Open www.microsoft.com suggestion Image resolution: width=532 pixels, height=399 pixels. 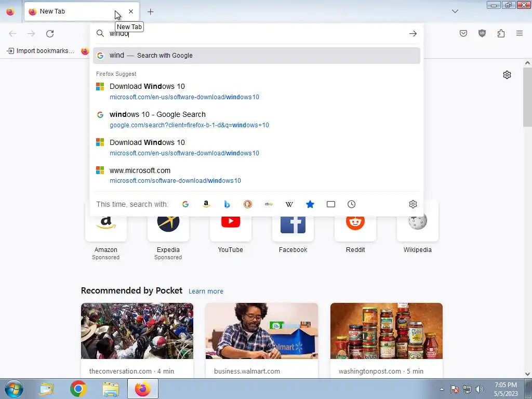pos(257,176)
